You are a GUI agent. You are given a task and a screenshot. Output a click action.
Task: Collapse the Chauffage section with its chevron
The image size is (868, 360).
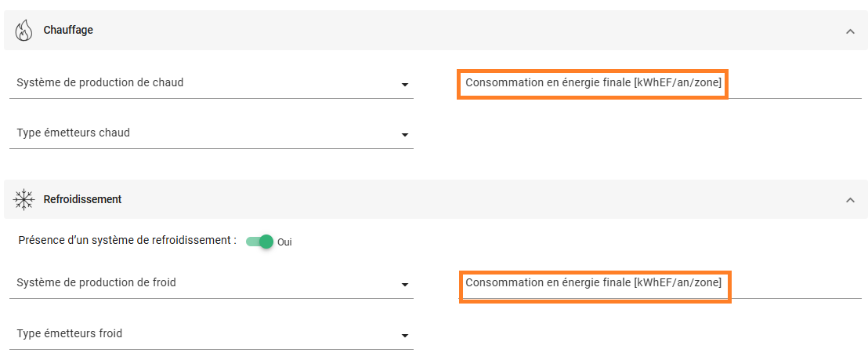tap(850, 31)
